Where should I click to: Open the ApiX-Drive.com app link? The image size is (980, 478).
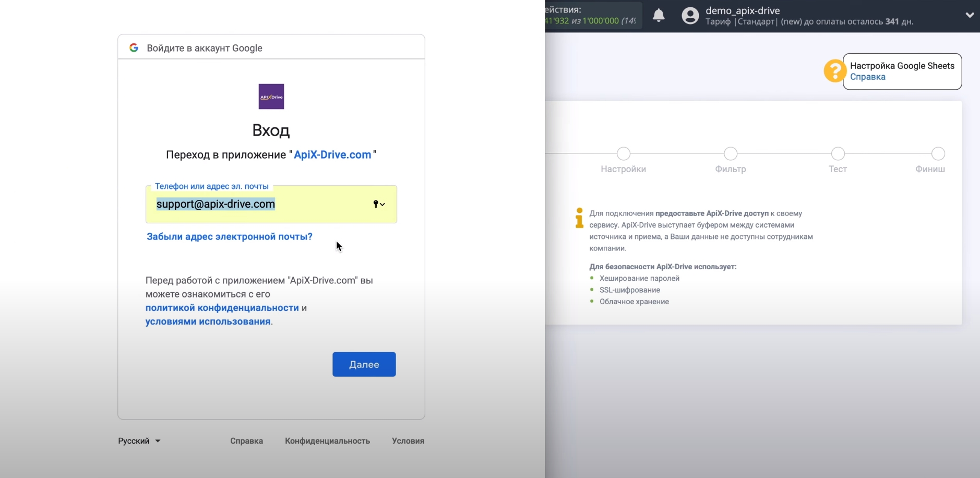[x=332, y=154]
